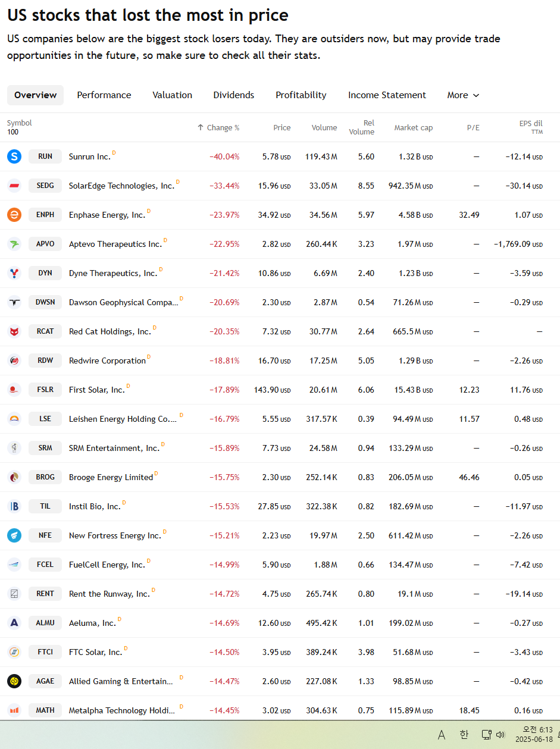Click the FTC Solar logo icon
The image size is (560, 749).
point(14,652)
